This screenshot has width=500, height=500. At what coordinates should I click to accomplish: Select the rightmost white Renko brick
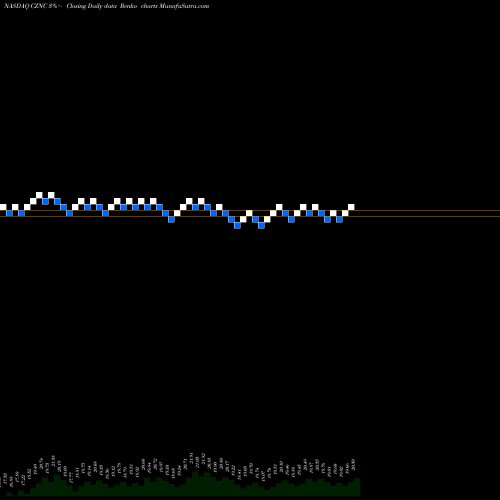click(351, 207)
